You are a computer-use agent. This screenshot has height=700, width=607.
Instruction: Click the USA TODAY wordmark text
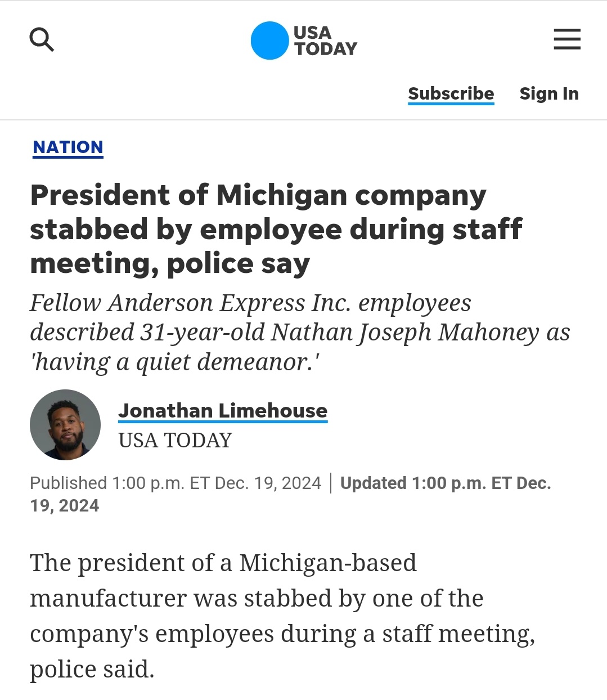tap(325, 41)
